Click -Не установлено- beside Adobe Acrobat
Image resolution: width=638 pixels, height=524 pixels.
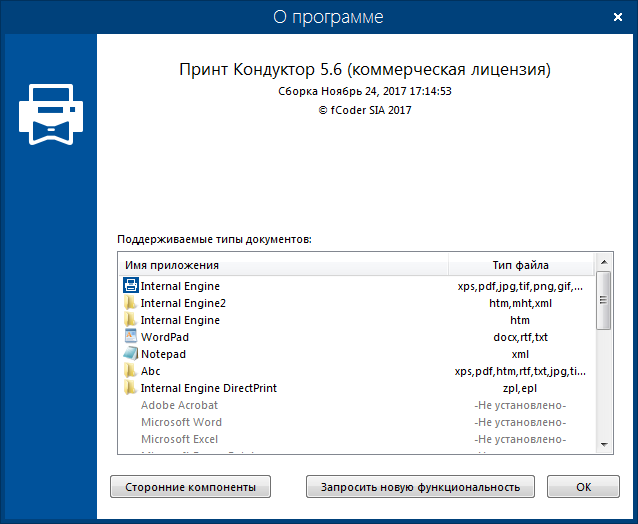(520, 405)
